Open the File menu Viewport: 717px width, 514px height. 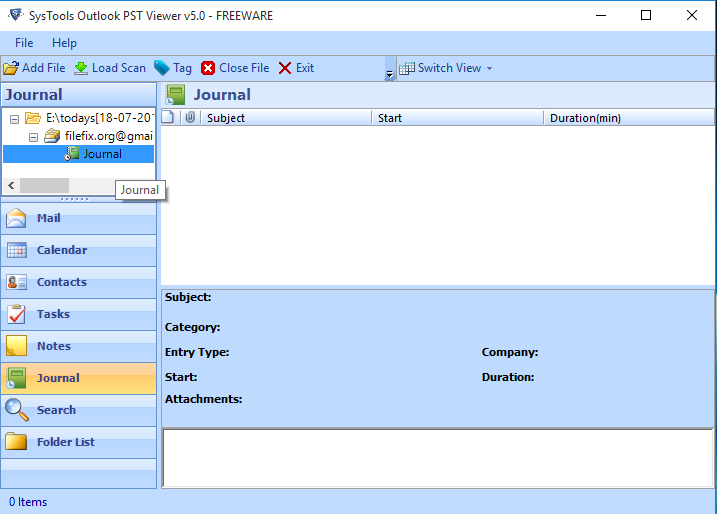[24, 43]
